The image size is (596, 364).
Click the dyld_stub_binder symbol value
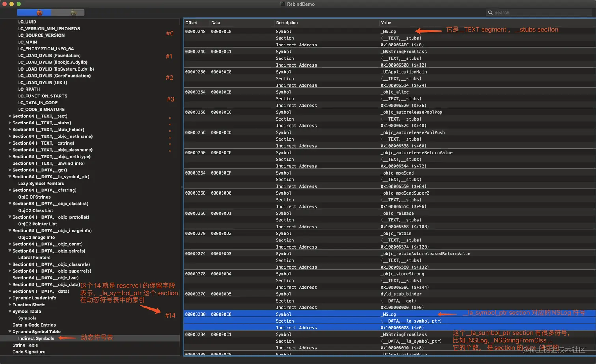(401, 294)
